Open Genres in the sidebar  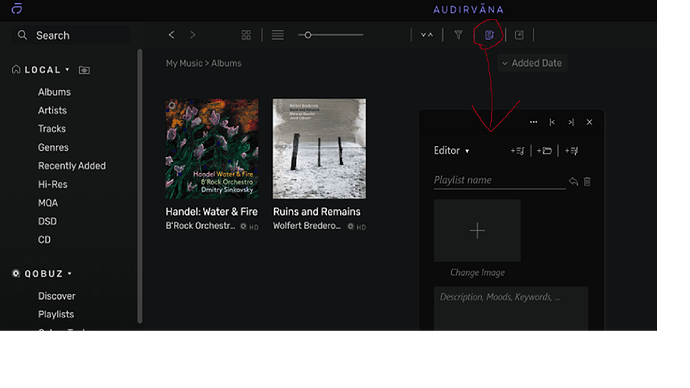(x=53, y=147)
